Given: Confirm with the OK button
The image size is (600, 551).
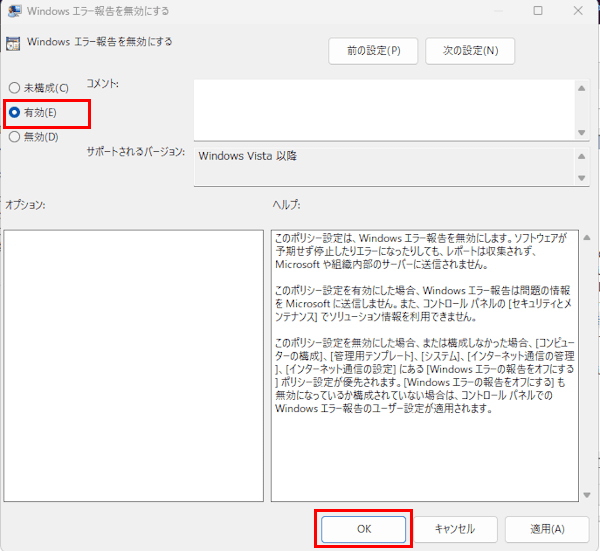Looking at the screenshot, I should pos(364,529).
